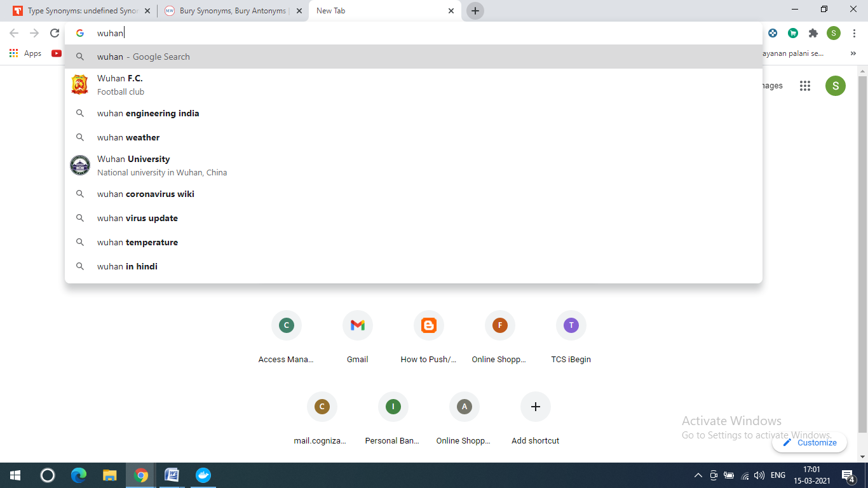The image size is (868, 488).
Task: Switch to the Type Synonyms tab
Action: pos(81,11)
